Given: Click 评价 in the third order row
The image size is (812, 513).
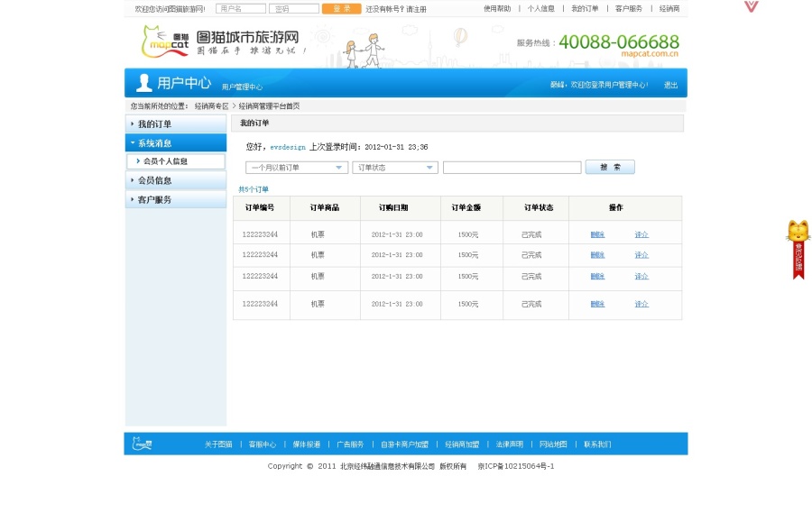Looking at the screenshot, I should coord(641,277).
